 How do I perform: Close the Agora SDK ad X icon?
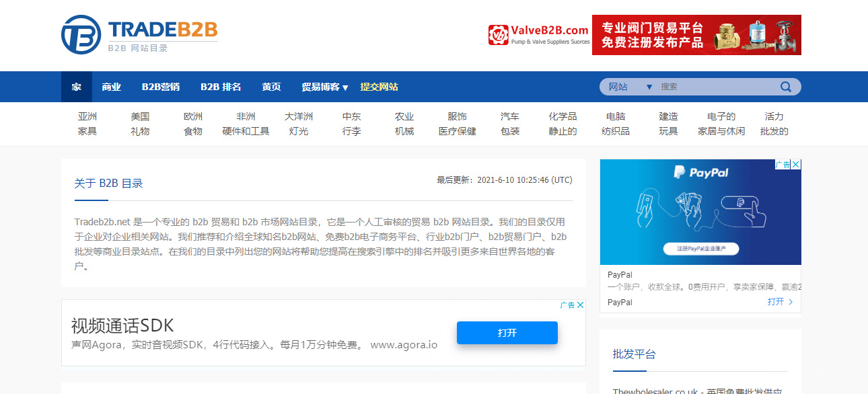click(581, 305)
